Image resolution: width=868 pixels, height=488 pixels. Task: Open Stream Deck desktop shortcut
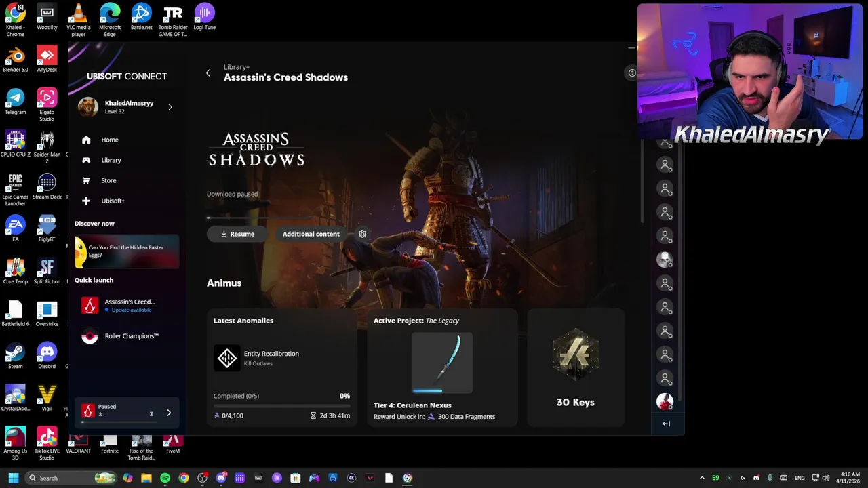click(47, 187)
